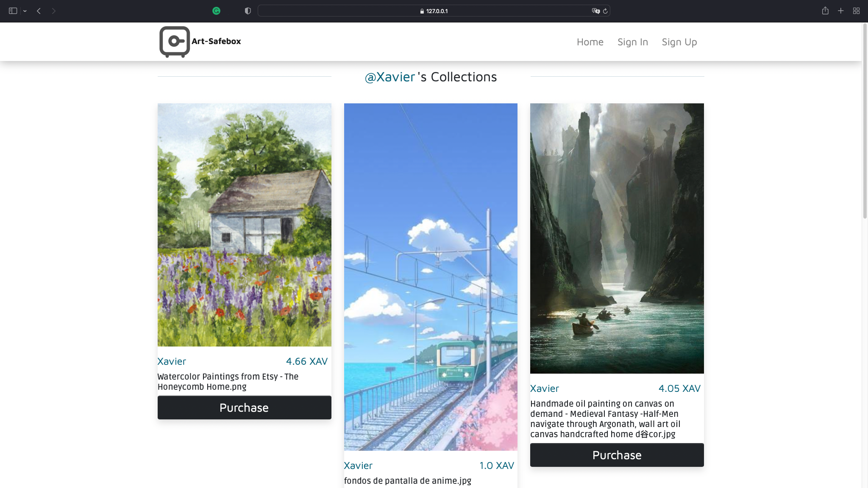The image size is (868, 488).
Task: Click the Grammarly extension icon
Action: (216, 11)
